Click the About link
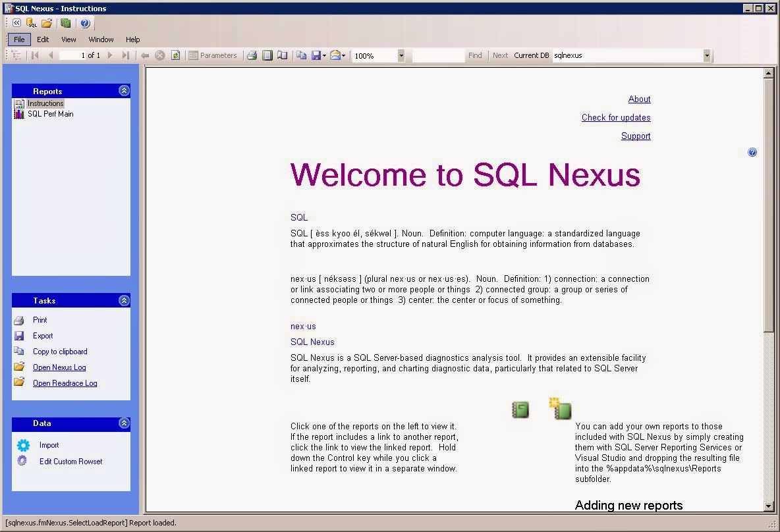 [x=639, y=99]
